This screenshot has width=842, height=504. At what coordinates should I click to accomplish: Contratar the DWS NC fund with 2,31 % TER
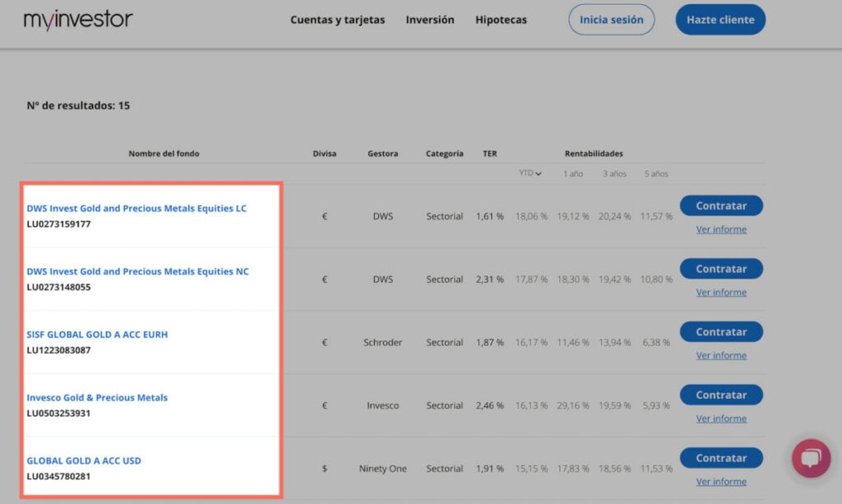pyautogui.click(x=721, y=269)
